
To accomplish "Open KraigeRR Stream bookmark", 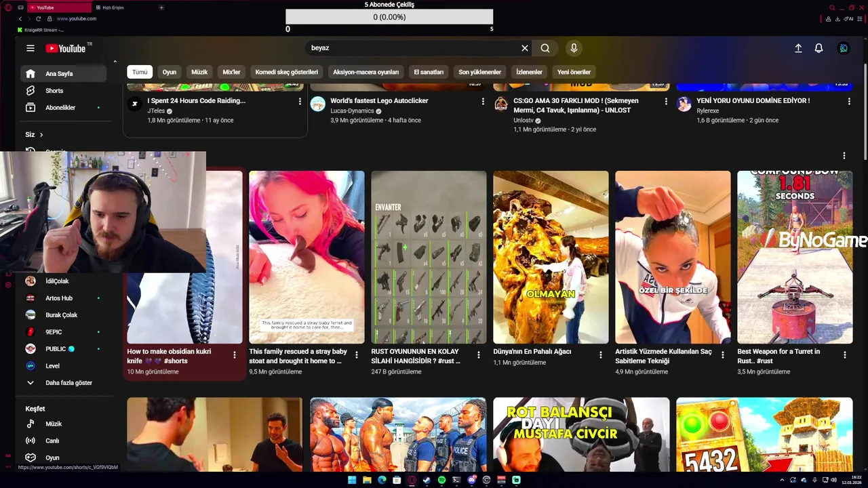I will [x=41, y=30].
